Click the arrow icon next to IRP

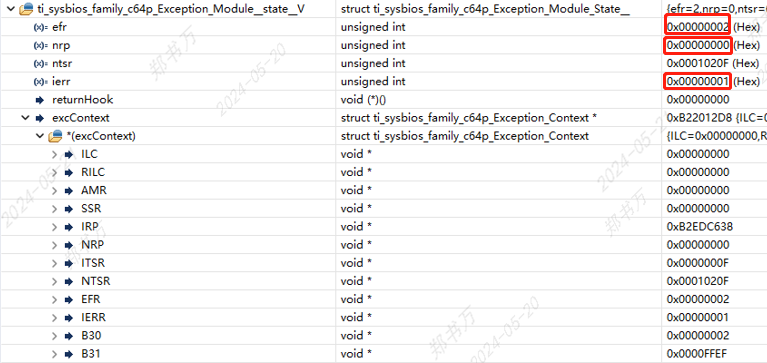68,227
